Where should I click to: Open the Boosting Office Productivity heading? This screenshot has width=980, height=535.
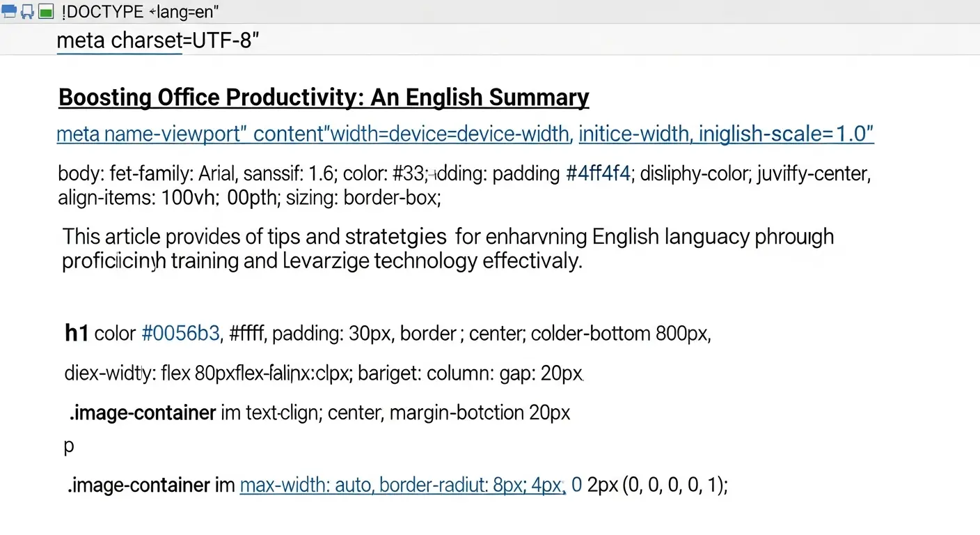[324, 98]
